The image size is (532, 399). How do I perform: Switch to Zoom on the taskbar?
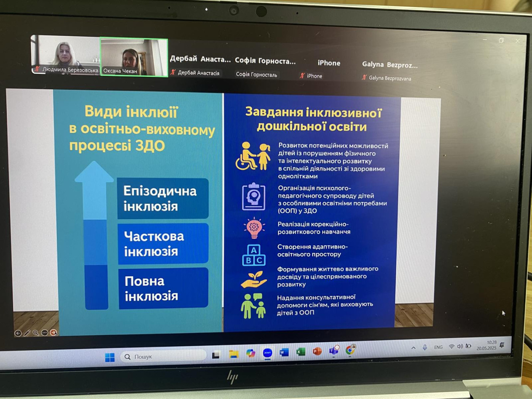coord(267,353)
